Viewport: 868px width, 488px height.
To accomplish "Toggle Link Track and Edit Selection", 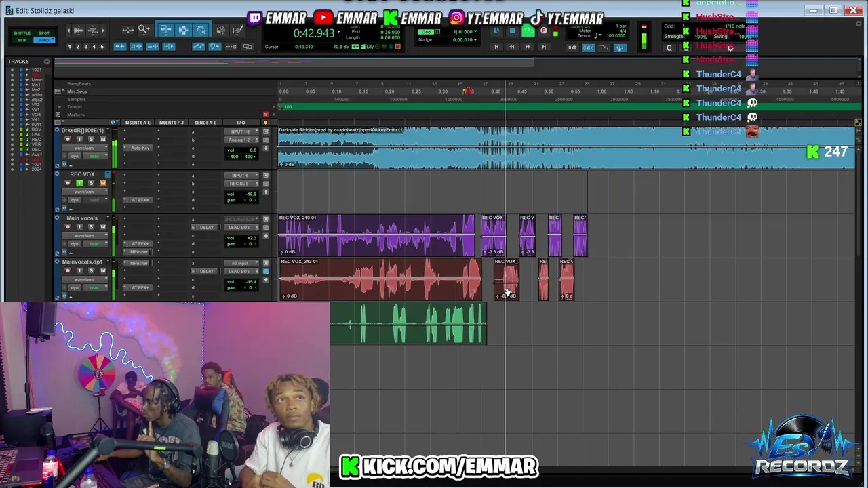I will click(x=153, y=47).
